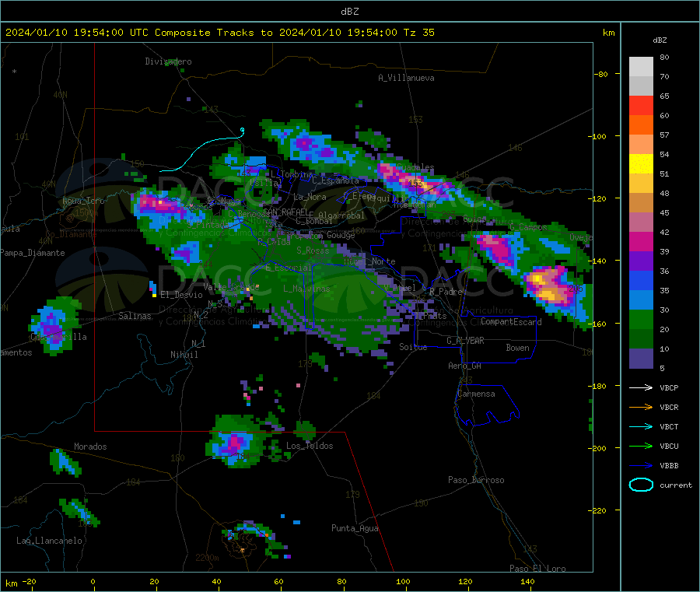
Task: Click the blue VBBB arrow legend icon
Action: point(641,466)
